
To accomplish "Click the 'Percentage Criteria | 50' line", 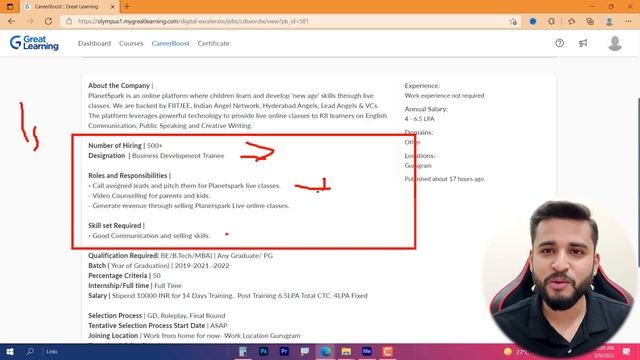I will coord(124,276).
